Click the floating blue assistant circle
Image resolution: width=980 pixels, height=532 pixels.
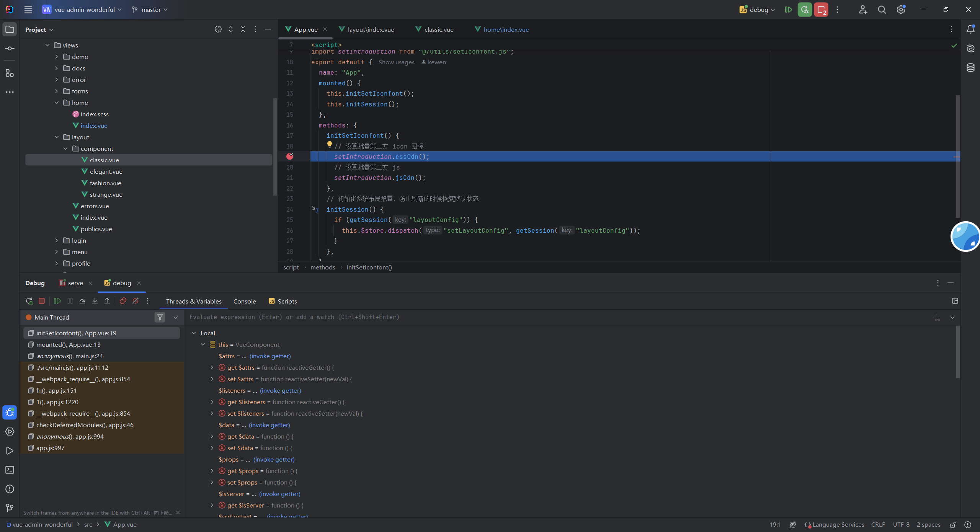[966, 237]
